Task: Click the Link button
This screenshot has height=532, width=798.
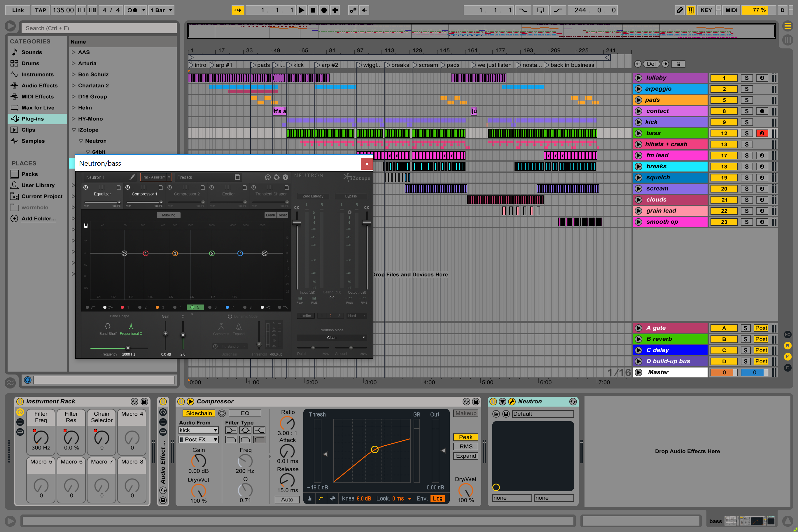Action: click(x=18, y=10)
